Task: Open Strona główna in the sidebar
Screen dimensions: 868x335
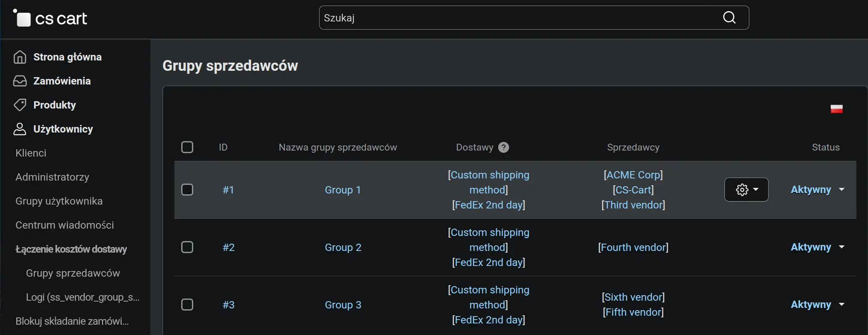Action: click(x=67, y=57)
